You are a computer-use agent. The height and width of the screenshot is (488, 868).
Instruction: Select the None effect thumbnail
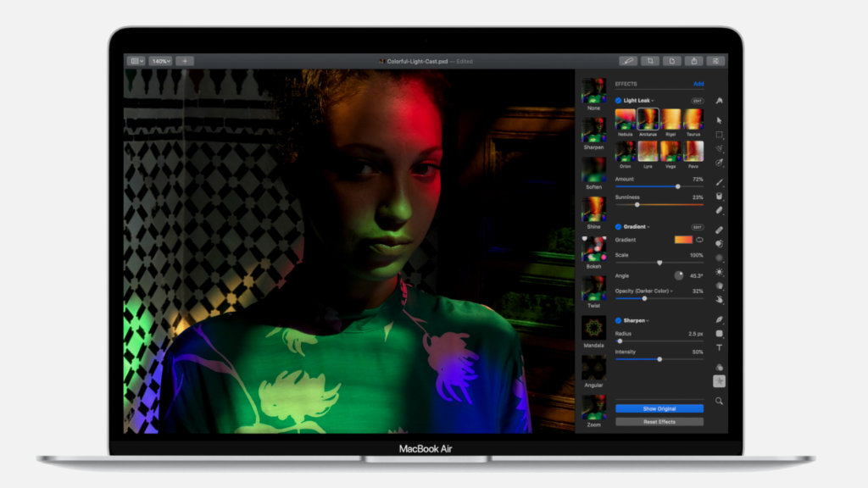(593, 91)
